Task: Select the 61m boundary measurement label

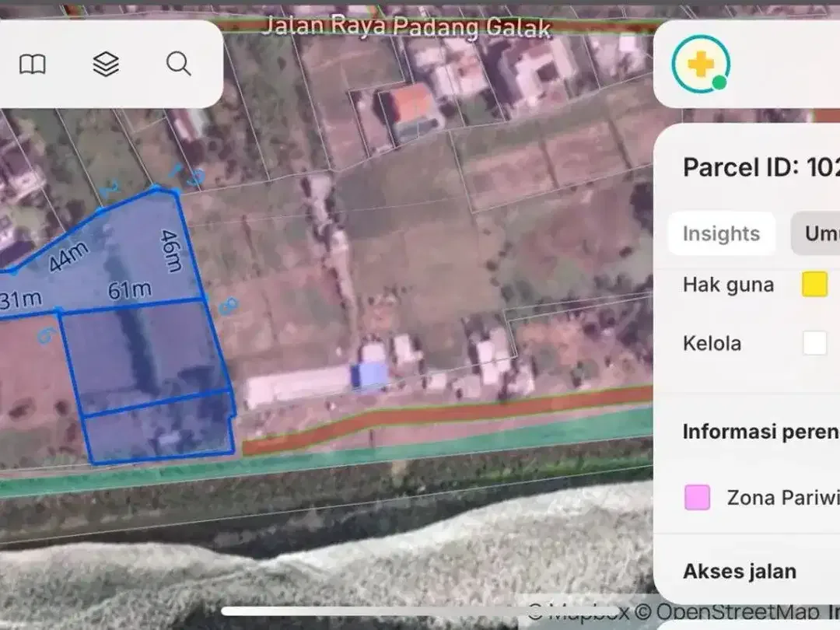Action: [130, 290]
